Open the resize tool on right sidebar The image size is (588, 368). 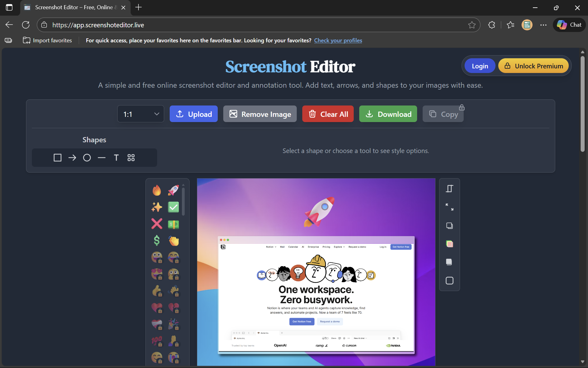coord(449,207)
